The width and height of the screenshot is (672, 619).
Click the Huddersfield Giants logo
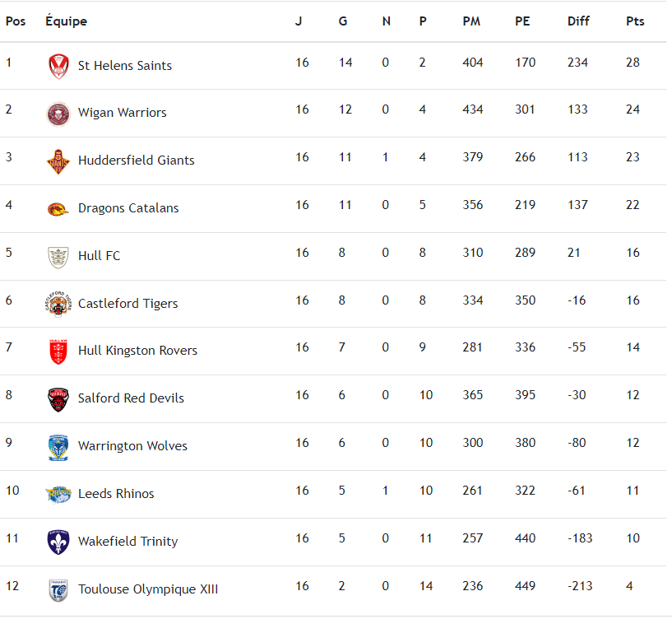point(58,161)
